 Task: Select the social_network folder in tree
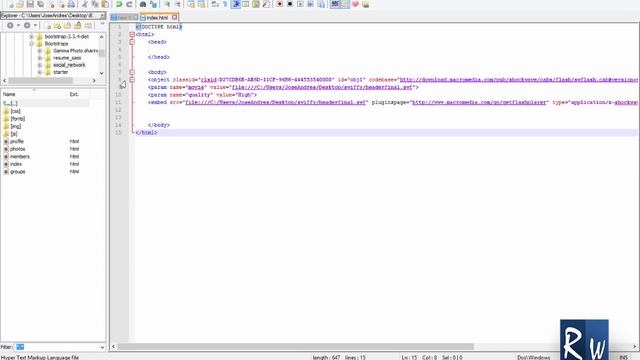[69, 65]
